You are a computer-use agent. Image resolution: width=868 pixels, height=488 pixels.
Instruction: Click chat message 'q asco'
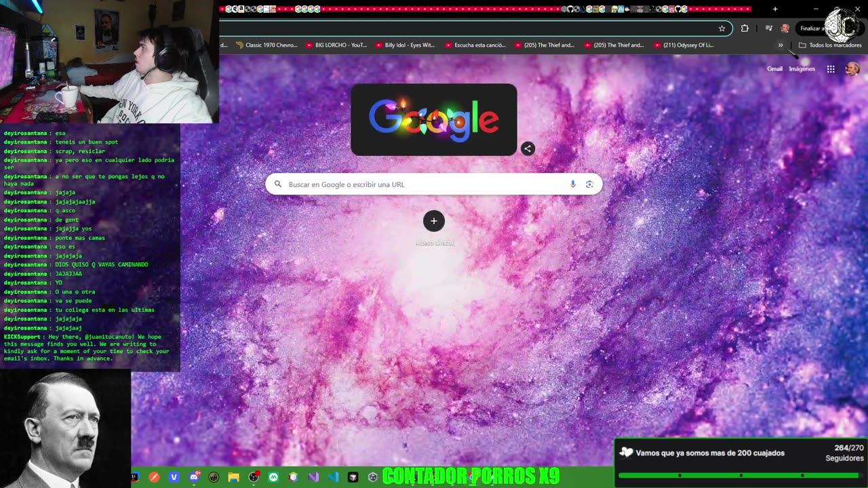(x=65, y=211)
